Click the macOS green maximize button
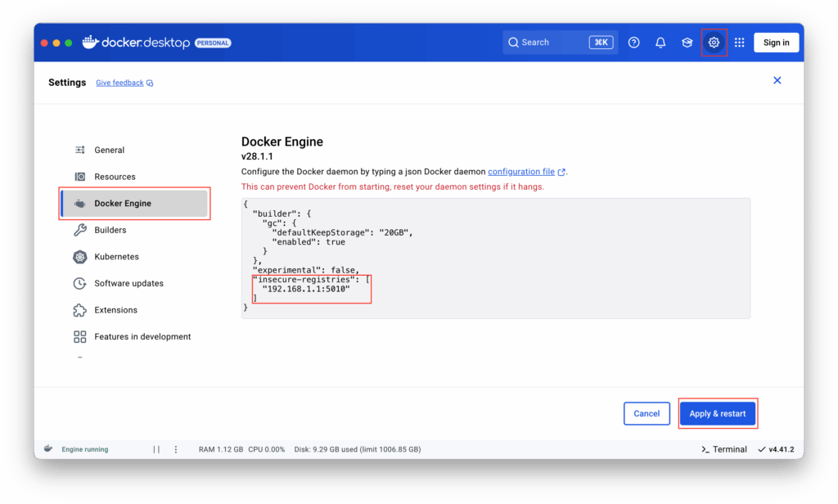838x504 pixels. coord(69,43)
